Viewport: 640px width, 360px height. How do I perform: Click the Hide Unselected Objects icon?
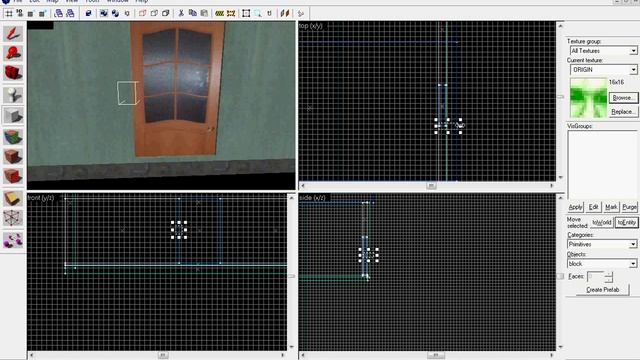pos(154,13)
